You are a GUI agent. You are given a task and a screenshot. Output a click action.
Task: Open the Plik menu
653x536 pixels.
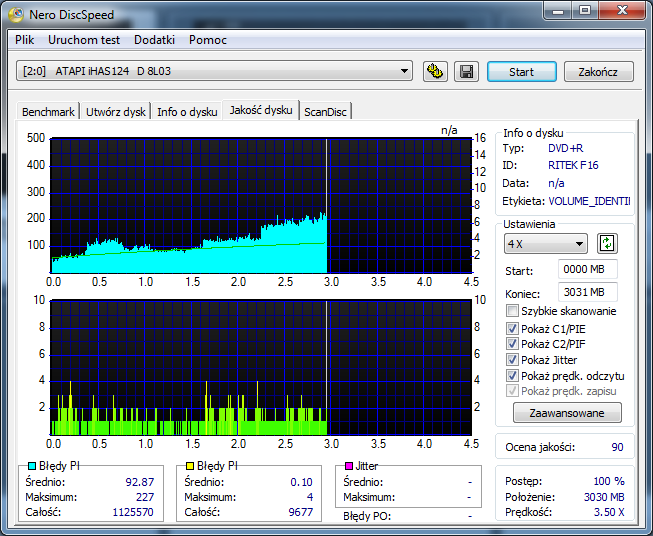pos(25,40)
